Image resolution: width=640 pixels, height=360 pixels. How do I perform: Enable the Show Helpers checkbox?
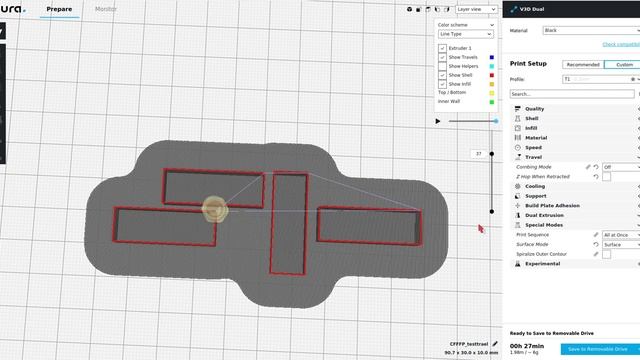(x=442, y=66)
